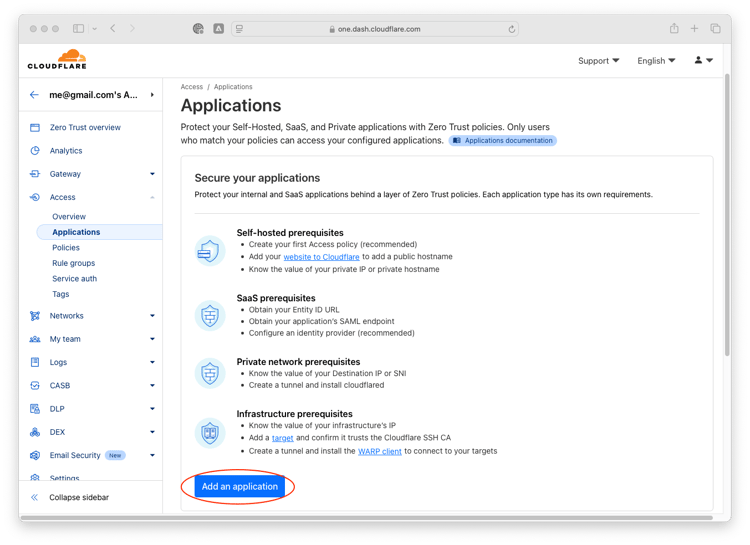Expand the CASB menu arrow
Image resolution: width=750 pixels, height=545 pixels.
[x=152, y=385]
